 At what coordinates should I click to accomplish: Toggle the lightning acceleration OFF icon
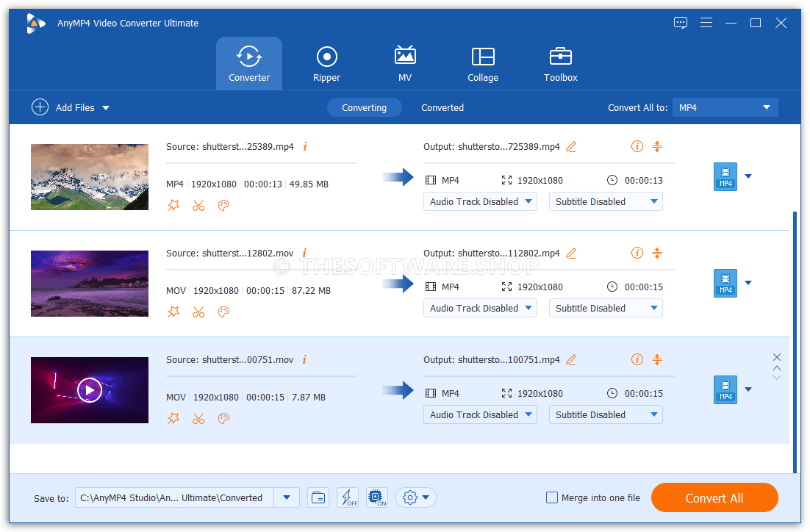pyautogui.click(x=348, y=498)
